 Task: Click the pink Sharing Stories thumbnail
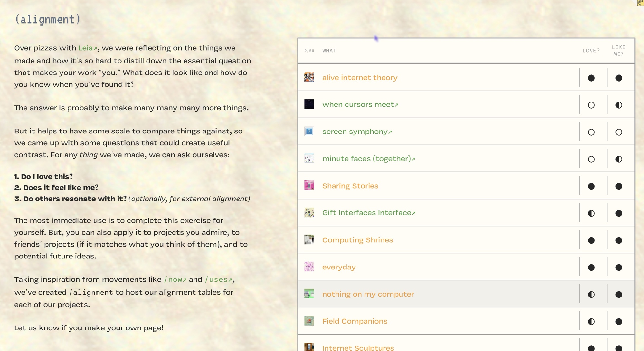309,186
